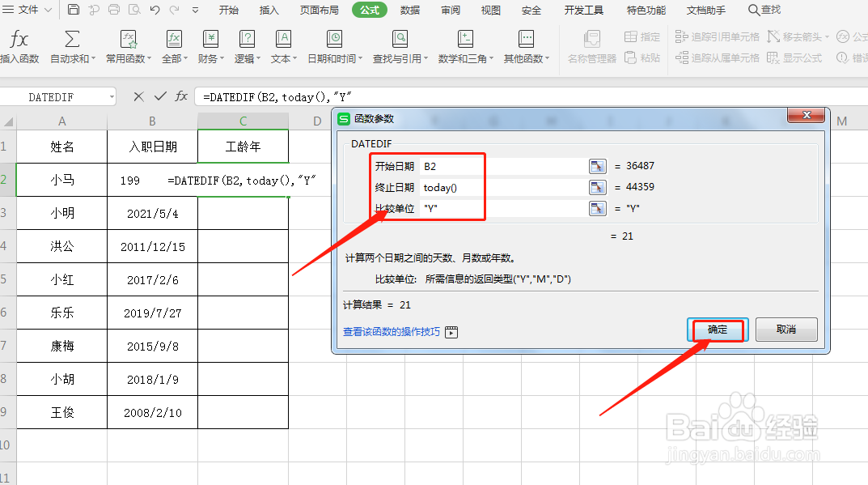Select the 审阅 ribbon tab
This screenshot has height=485, width=868.
tap(450, 11)
